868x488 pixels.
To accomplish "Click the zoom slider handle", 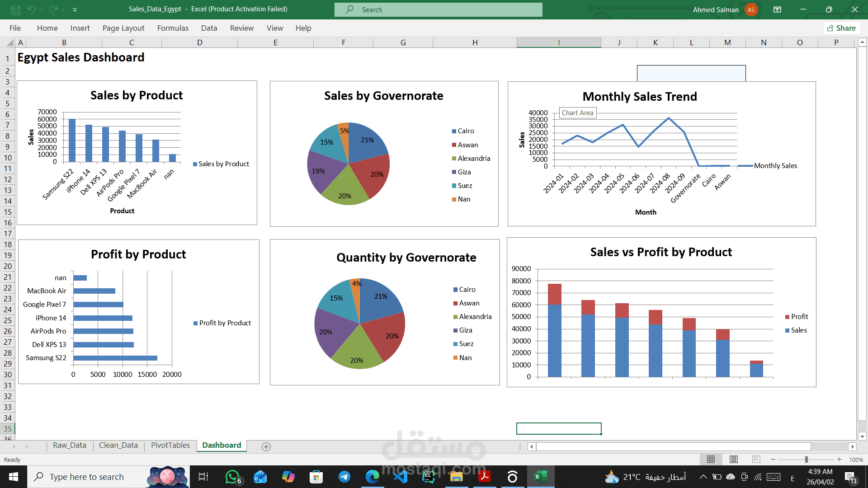I will pyautogui.click(x=806, y=460).
